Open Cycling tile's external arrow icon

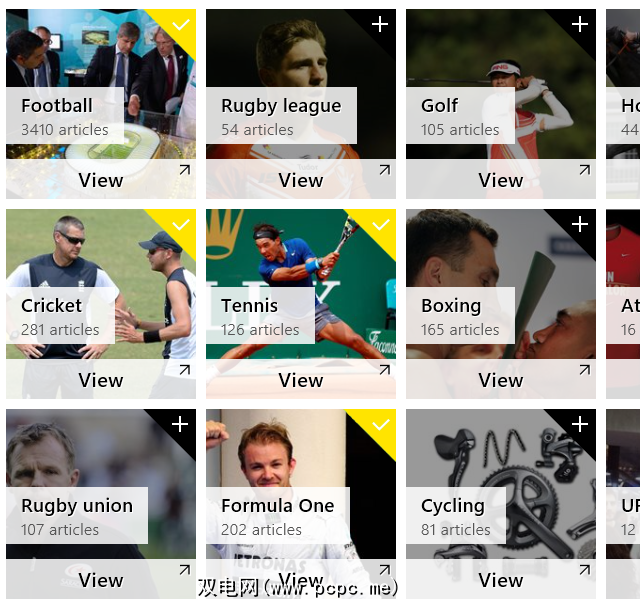[x=585, y=570]
